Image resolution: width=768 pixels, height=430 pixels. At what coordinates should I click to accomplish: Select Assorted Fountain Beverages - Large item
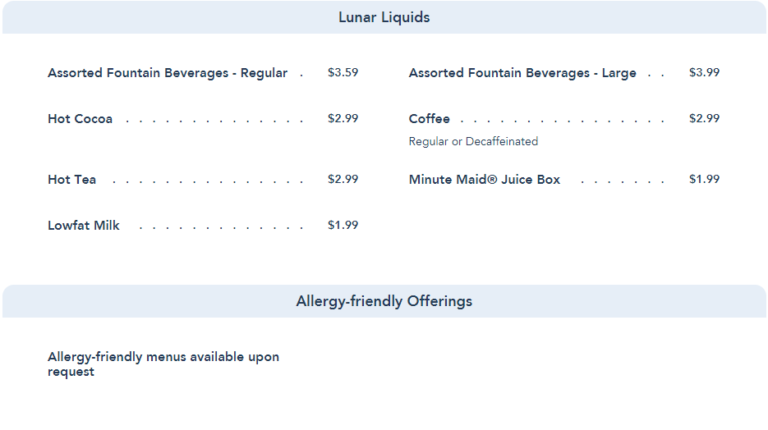pyautogui.click(x=522, y=73)
